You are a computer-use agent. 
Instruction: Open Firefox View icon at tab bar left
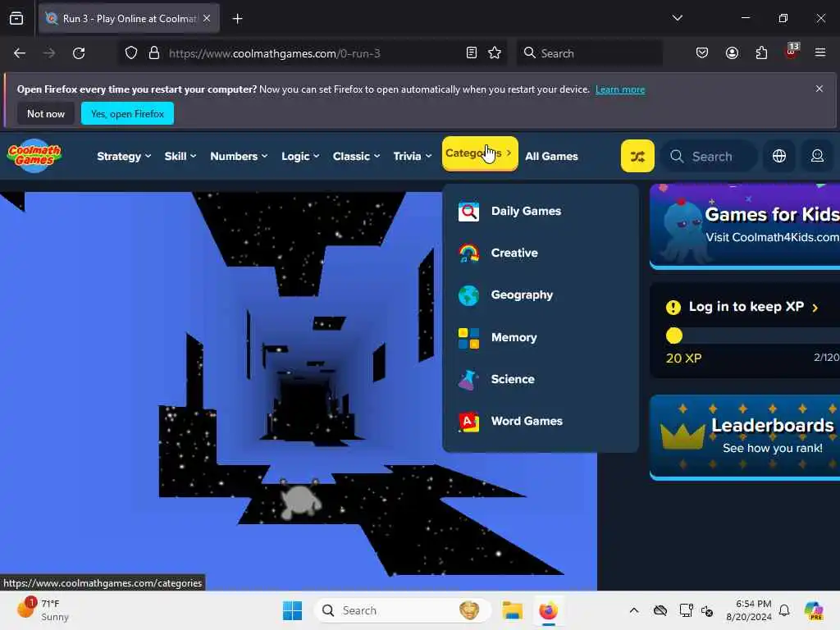(x=16, y=18)
